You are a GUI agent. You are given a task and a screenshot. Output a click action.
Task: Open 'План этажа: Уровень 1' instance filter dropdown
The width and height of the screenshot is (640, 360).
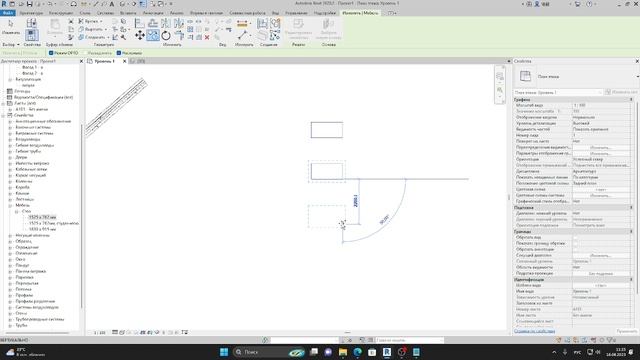coord(558,92)
